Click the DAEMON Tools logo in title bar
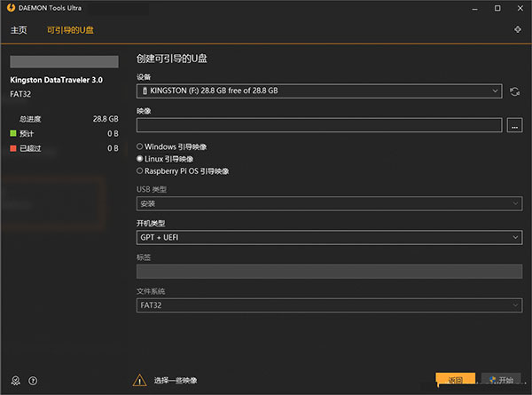Screen dimensions: 532x395 point(9,8)
